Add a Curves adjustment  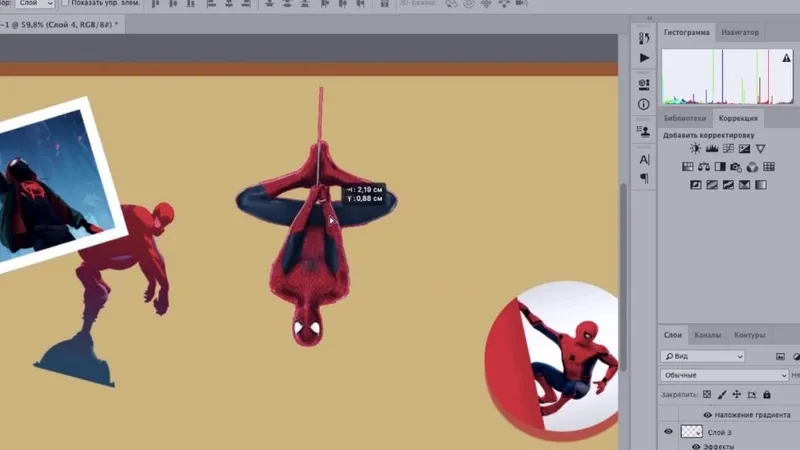[x=728, y=148]
